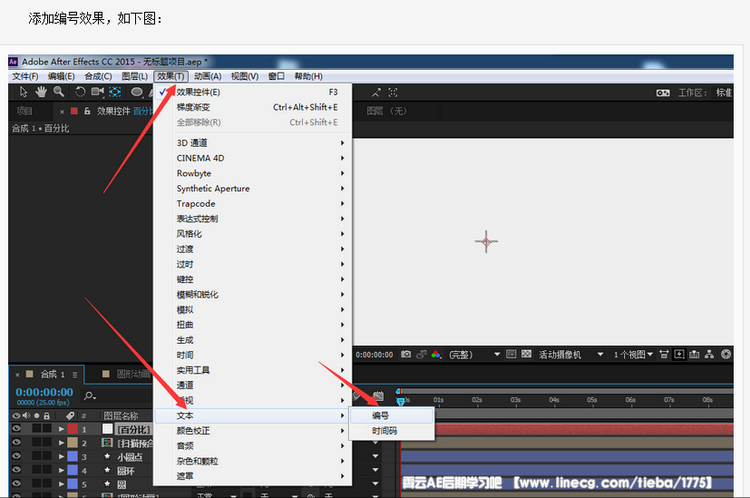Select the Zoom magnifier tool
This screenshot has width=750, height=498.
tap(59, 92)
